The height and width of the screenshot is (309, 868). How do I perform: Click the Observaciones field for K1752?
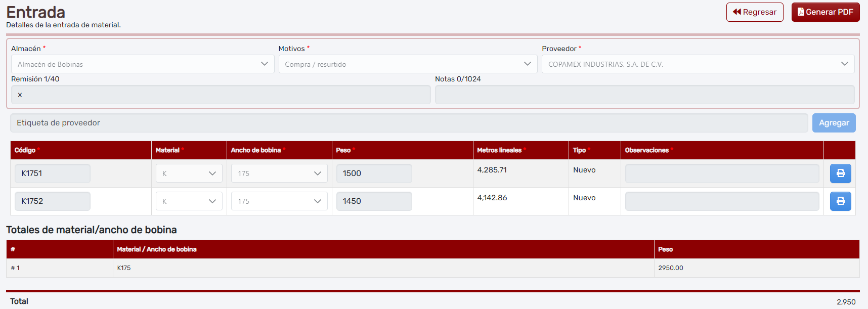click(722, 201)
